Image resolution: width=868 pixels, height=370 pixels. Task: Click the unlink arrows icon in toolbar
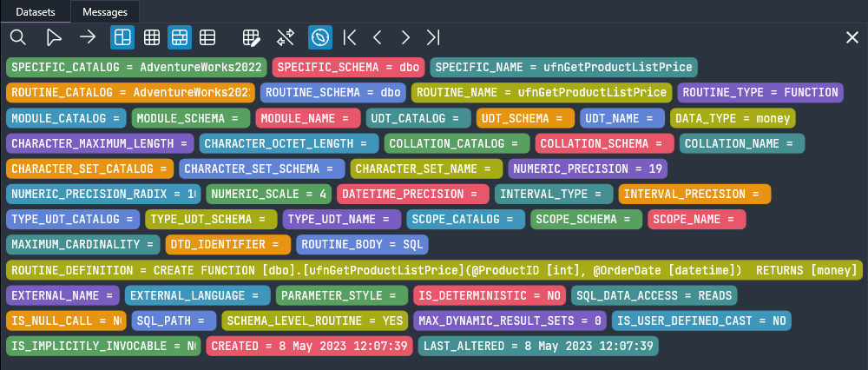coord(286,36)
